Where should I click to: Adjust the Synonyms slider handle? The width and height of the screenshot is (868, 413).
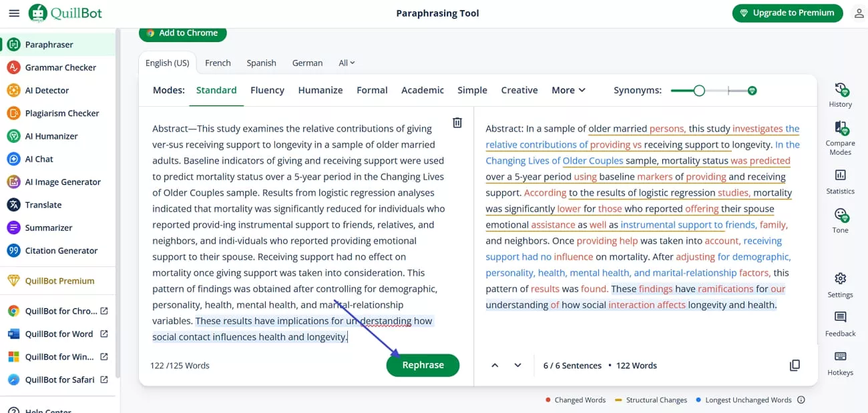coord(699,90)
